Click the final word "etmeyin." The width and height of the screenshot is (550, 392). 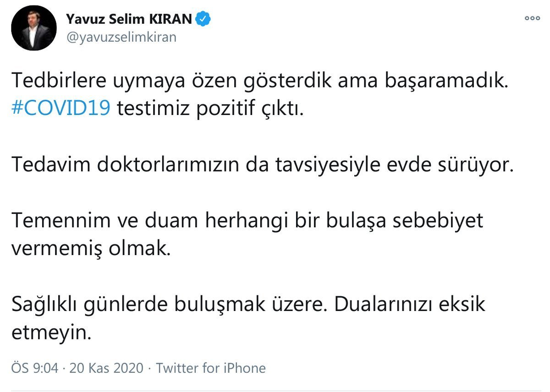(x=49, y=332)
